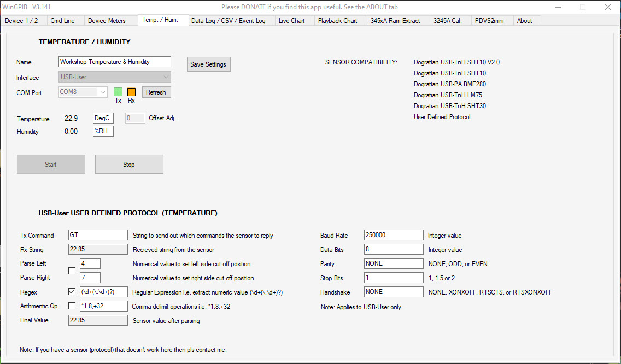621x364 pixels.
Task: Go to the Data Log / CSV / Event Log tab
Action: [x=228, y=21]
